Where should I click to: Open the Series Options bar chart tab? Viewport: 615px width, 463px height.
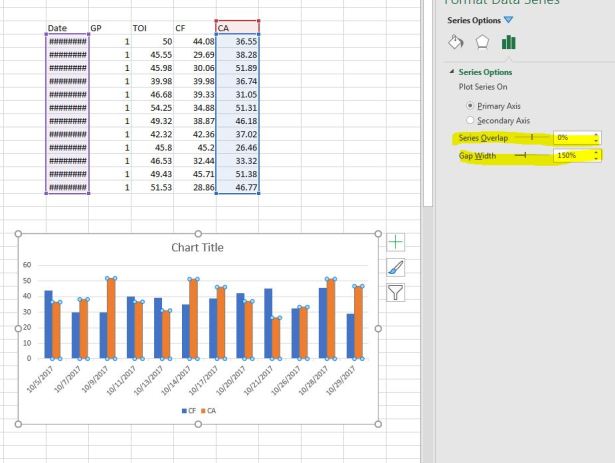pos(508,42)
